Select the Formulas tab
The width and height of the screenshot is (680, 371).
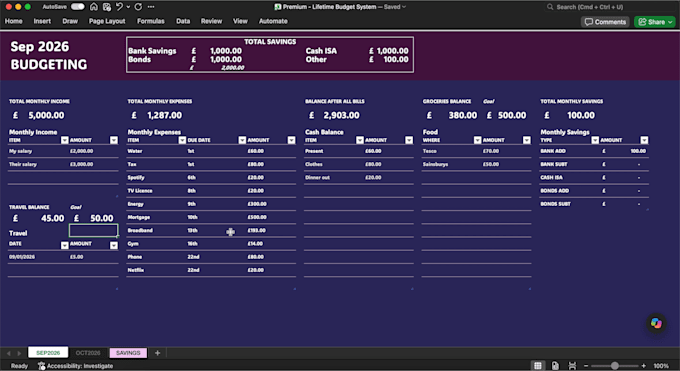150,21
